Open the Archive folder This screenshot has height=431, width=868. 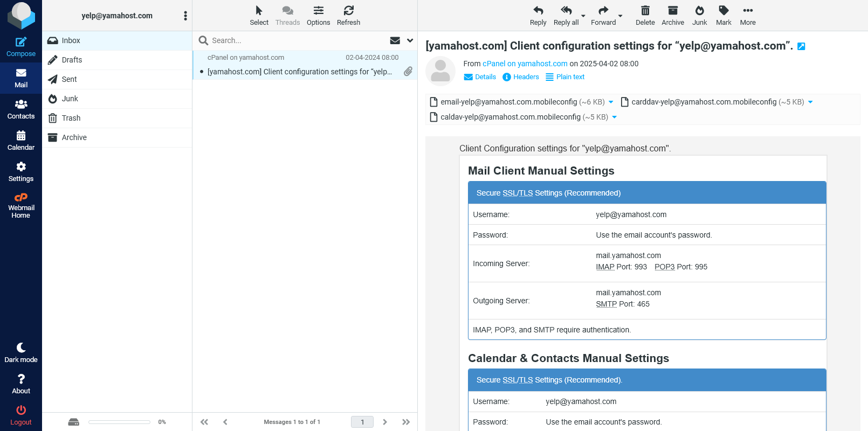click(x=117, y=137)
